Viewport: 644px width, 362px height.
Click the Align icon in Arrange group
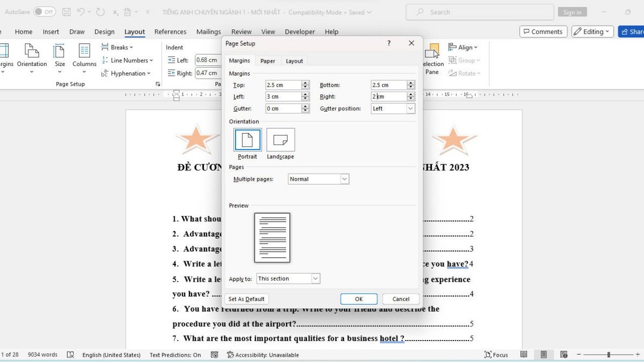463,47
